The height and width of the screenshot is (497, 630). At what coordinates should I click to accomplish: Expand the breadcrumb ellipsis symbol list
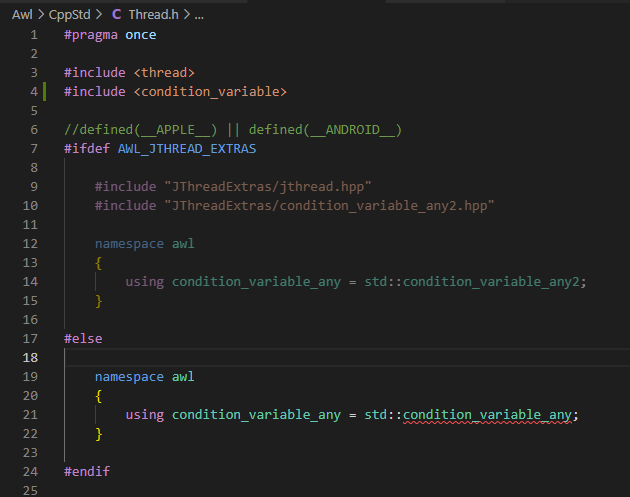click(199, 16)
